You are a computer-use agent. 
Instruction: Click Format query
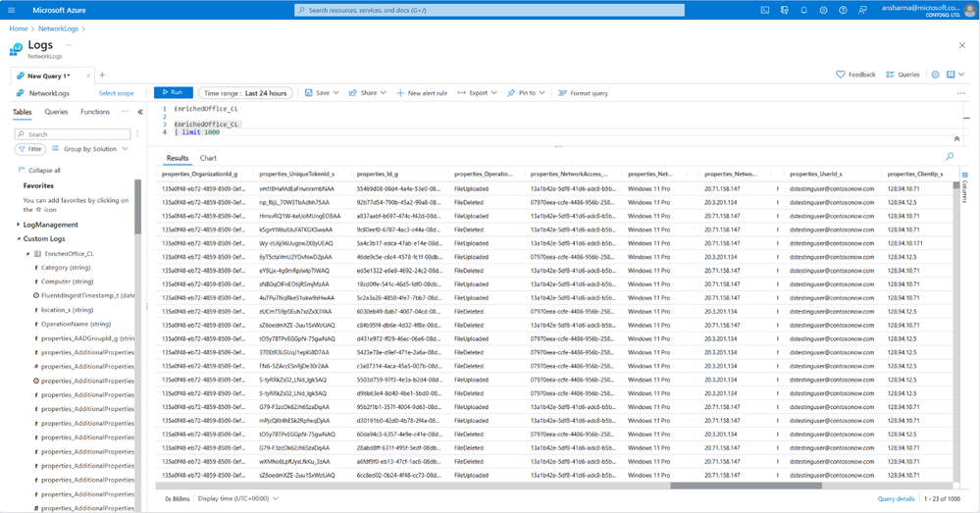pos(583,93)
